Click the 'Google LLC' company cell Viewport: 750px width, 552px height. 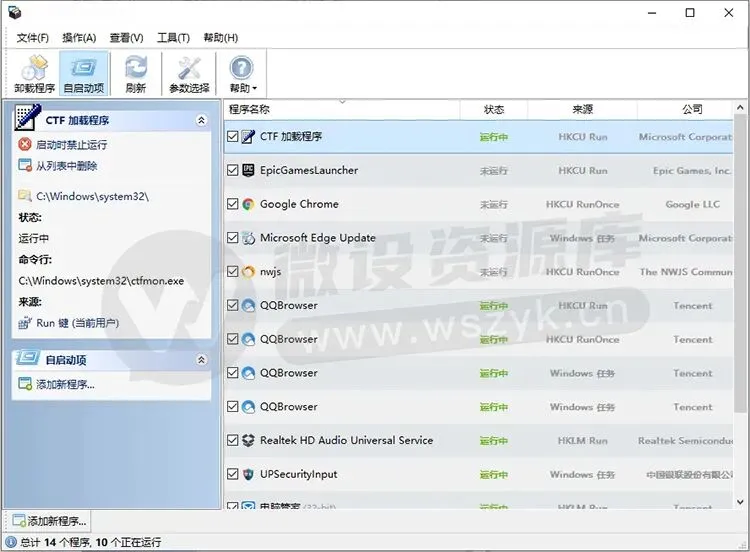[693, 205]
